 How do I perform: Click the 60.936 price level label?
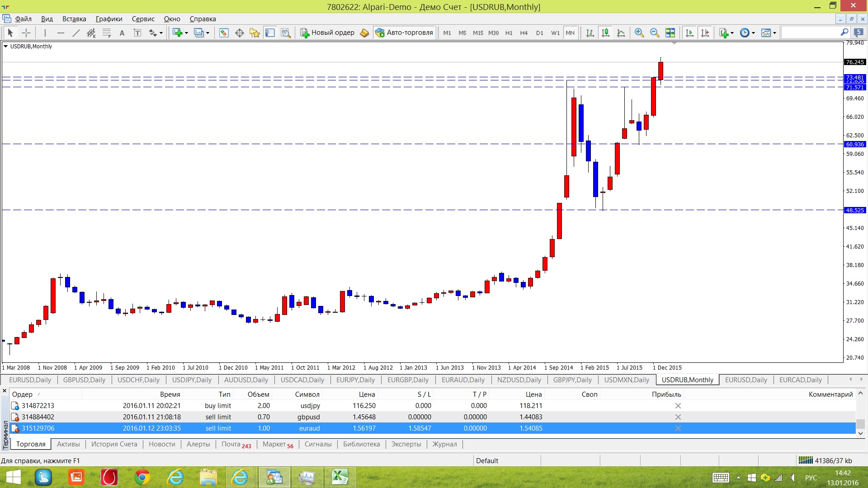point(855,145)
